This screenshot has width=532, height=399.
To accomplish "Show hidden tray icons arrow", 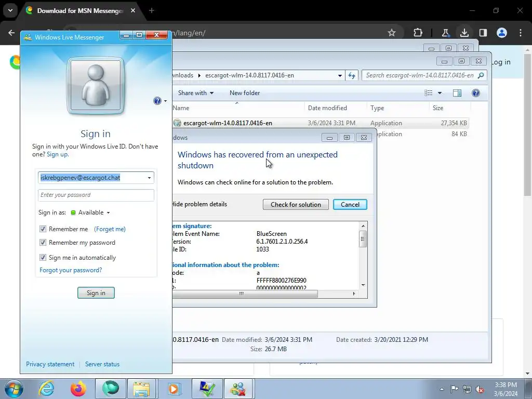I will tap(442, 389).
